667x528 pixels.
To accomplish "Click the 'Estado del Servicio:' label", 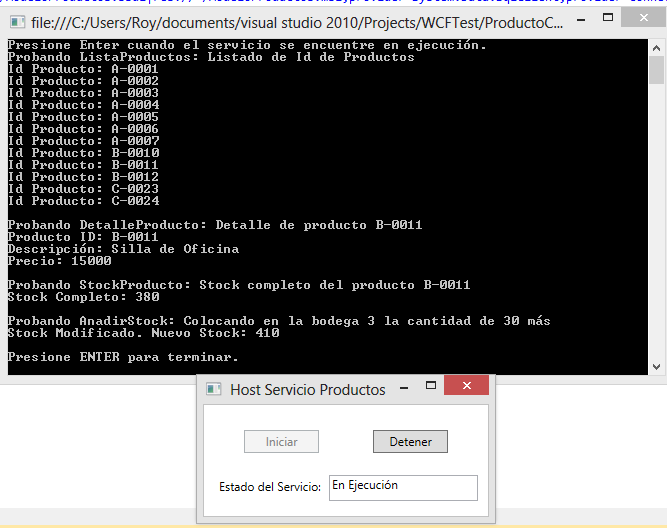I will click(x=270, y=487).
